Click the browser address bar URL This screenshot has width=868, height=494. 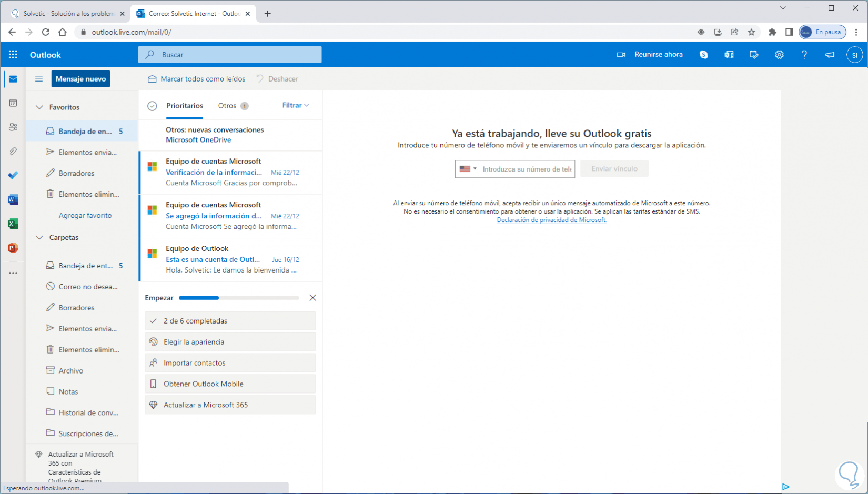point(132,32)
